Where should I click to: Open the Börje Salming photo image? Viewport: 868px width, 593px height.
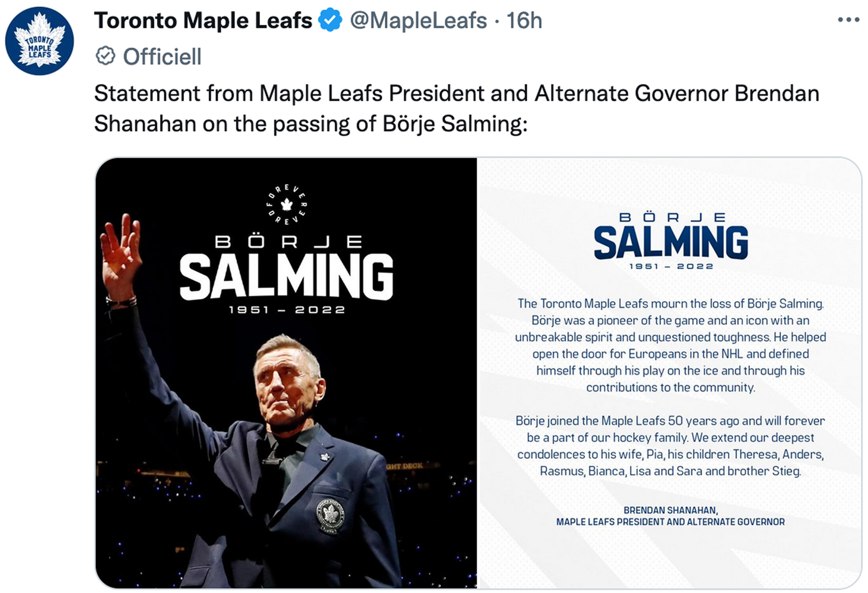[x=286, y=373]
